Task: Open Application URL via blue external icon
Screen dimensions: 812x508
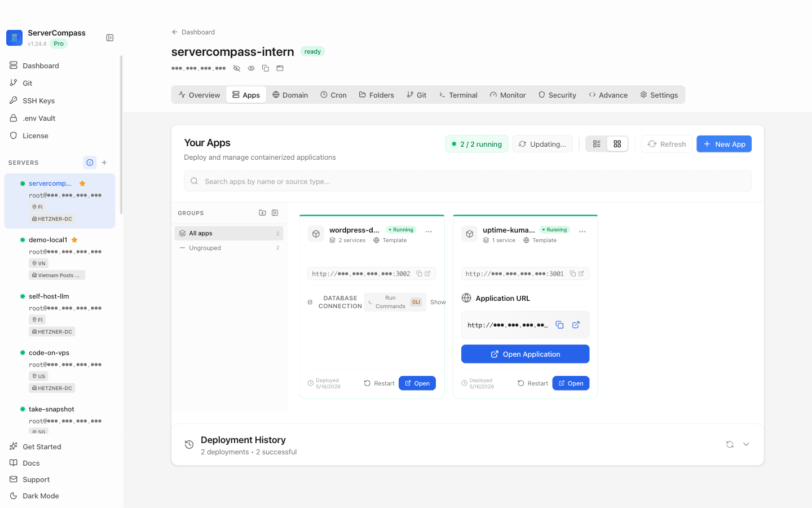Action: point(576,325)
